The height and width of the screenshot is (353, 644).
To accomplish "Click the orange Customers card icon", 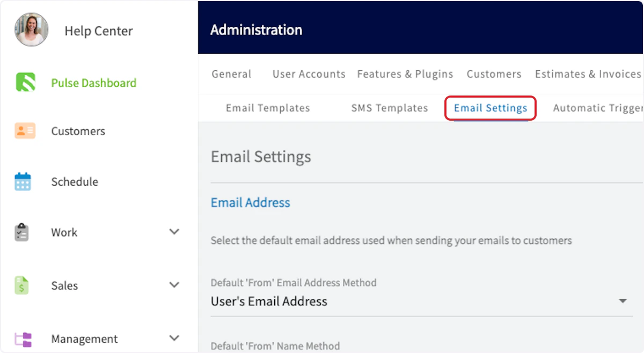I will pyautogui.click(x=25, y=131).
